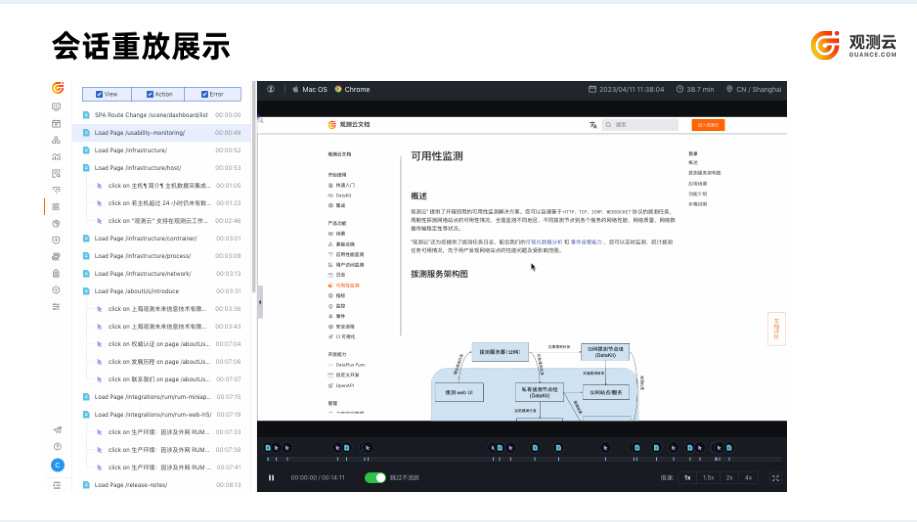Select Load Page /infrastructure/container/ row
Viewport: 917px width, 522px height.
[x=162, y=238]
